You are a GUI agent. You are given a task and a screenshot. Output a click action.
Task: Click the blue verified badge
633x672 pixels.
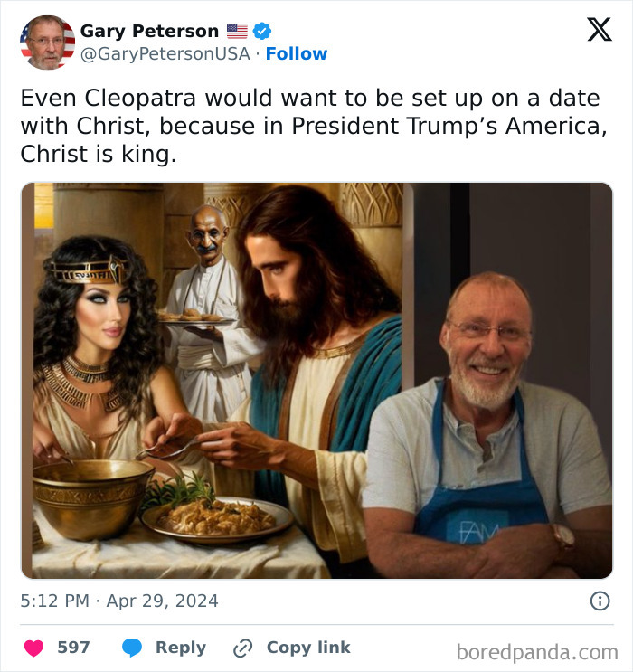coord(262,31)
